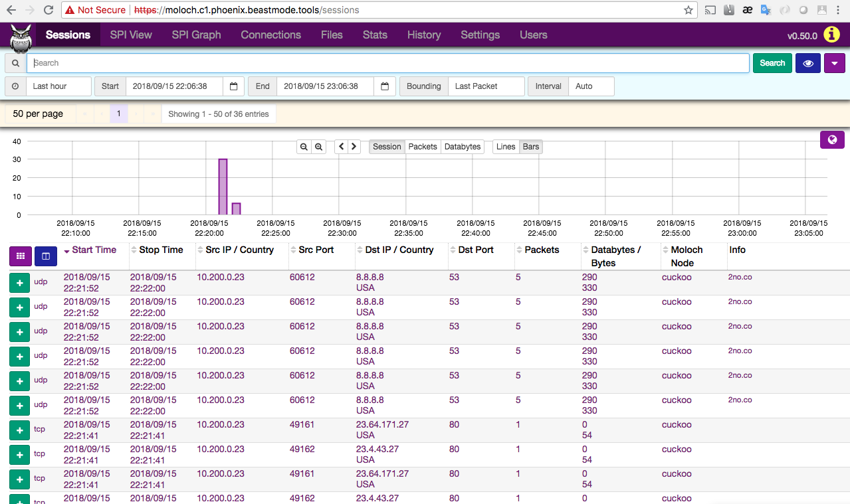850x504 pixels.
Task: Open purple actions dropdown beside the eye button
Action: (835, 63)
